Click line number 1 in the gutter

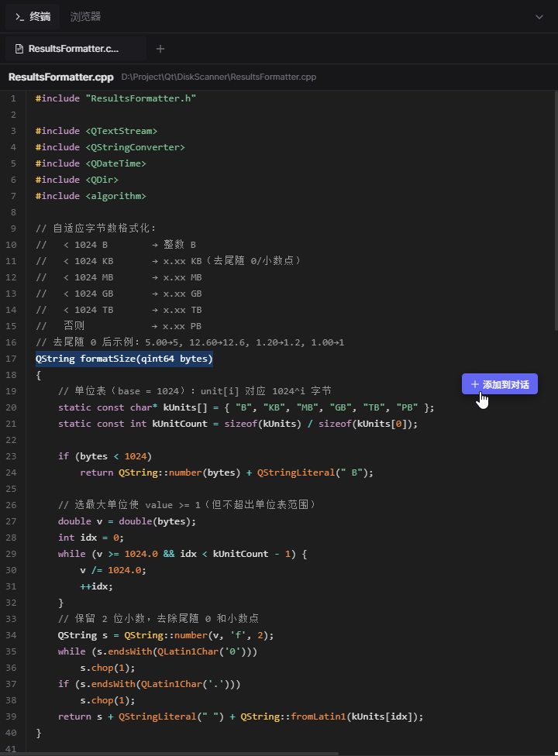[x=13, y=98]
